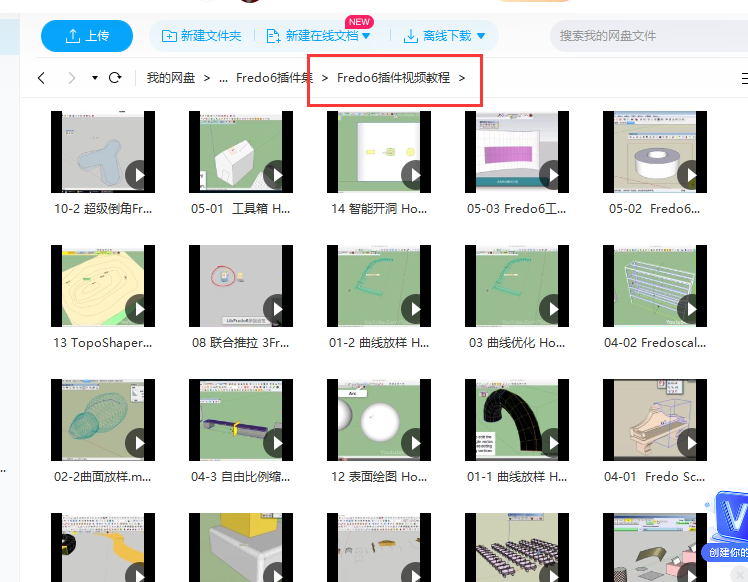Play the 02-2曲面放样 video
Viewport: 748px width, 582px height.
click(139, 443)
